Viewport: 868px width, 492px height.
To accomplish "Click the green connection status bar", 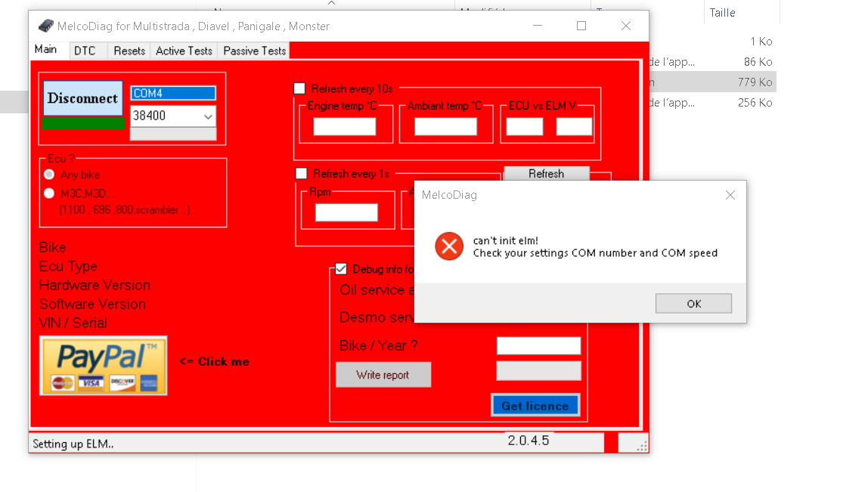I will [83, 123].
